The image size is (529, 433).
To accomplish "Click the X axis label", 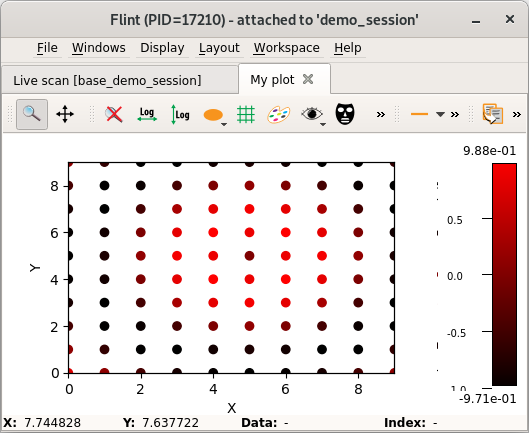I will pyautogui.click(x=231, y=408).
